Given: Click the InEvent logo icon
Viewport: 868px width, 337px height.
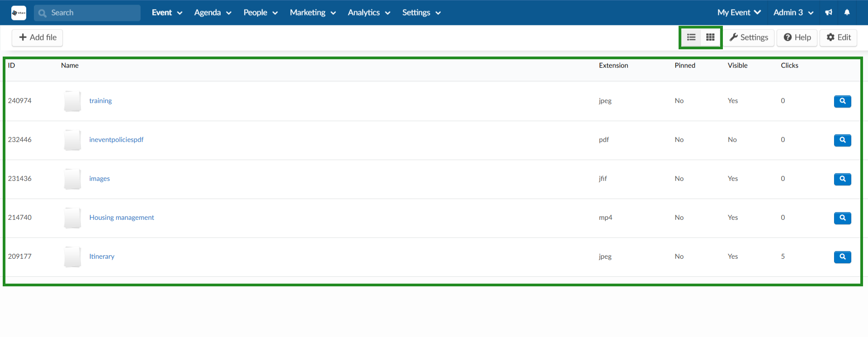Looking at the screenshot, I should coord(19,13).
